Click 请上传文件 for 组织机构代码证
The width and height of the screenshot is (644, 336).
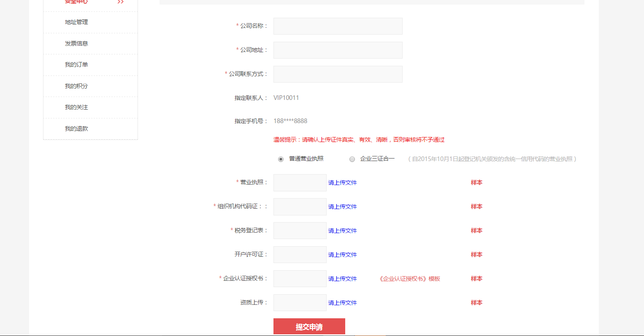(x=343, y=207)
